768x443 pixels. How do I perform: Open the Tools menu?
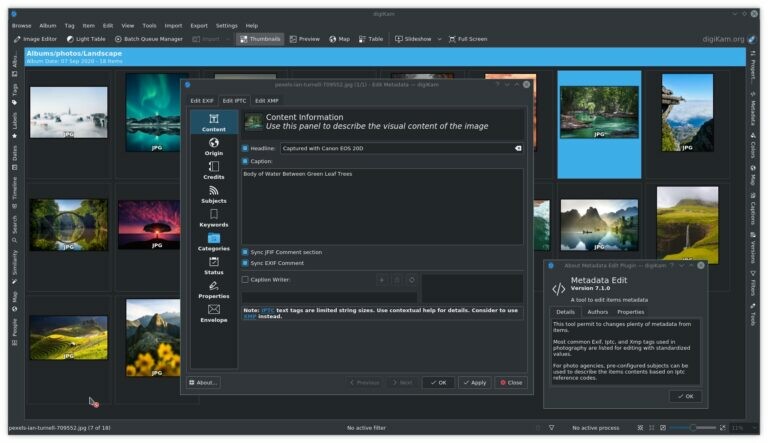(x=149, y=25)
